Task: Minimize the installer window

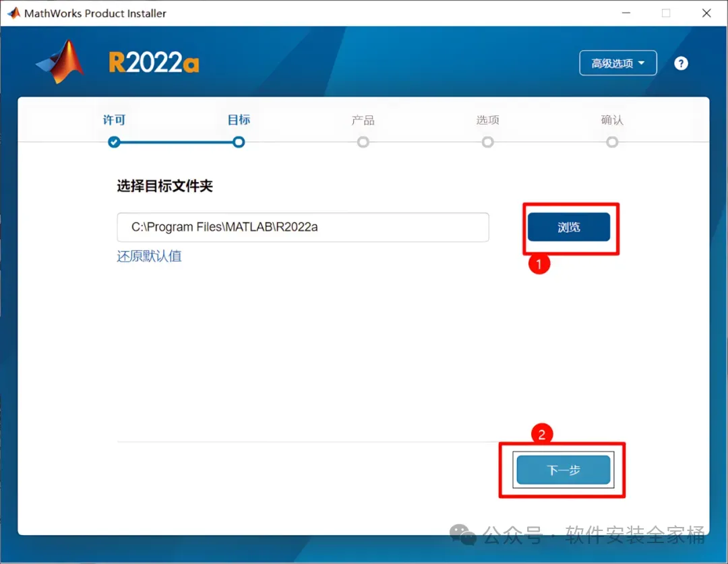Action: (x=626, y=13)
